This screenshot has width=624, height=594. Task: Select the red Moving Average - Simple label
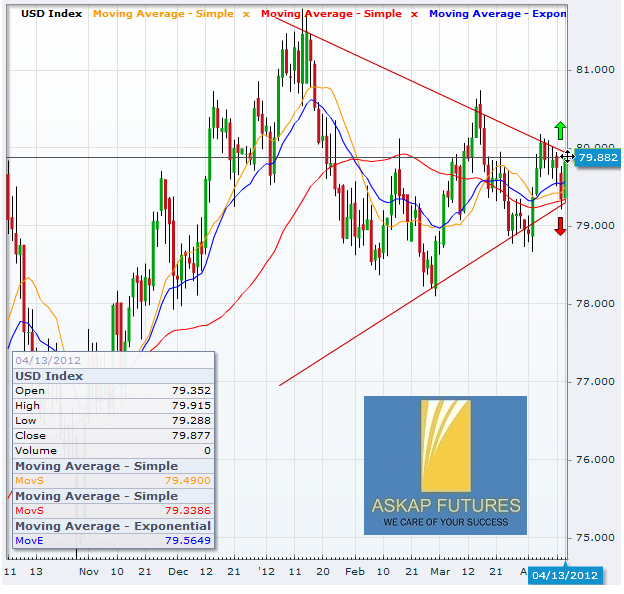click(x=331, y=15)
